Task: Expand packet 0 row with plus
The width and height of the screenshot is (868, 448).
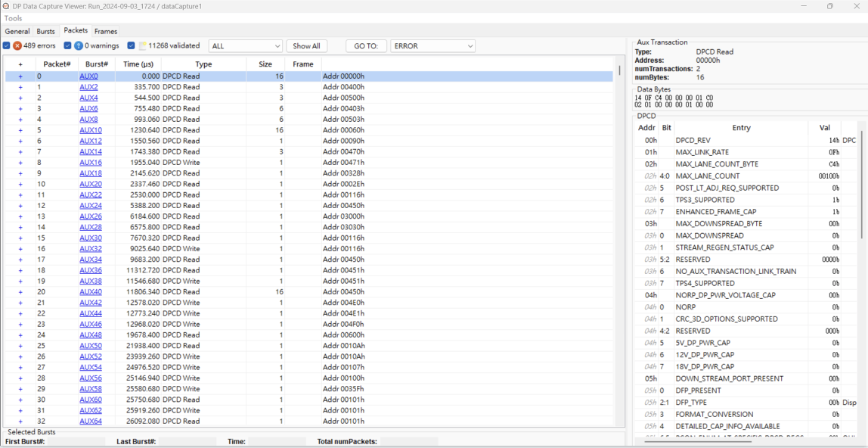Action: 20,76
